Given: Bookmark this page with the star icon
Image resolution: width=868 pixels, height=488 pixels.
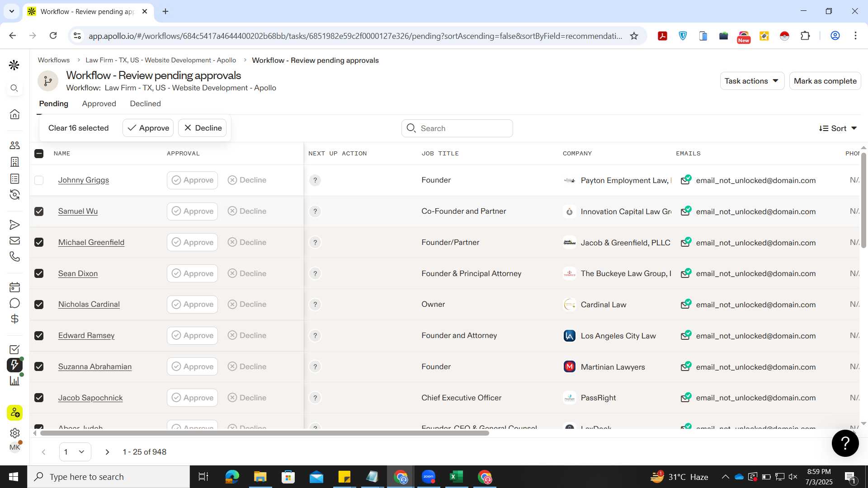Looking at the screenshot, I should click(x=634, y=36).
